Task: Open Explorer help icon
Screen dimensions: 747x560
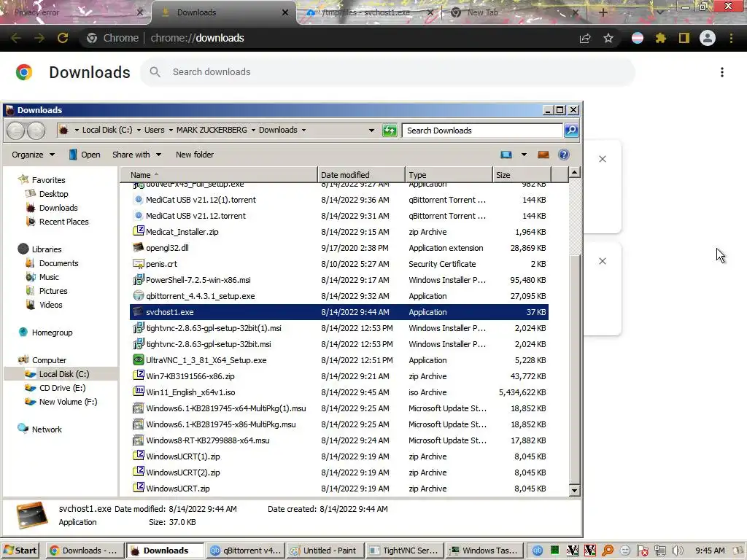Action: [x=564, y=155]
